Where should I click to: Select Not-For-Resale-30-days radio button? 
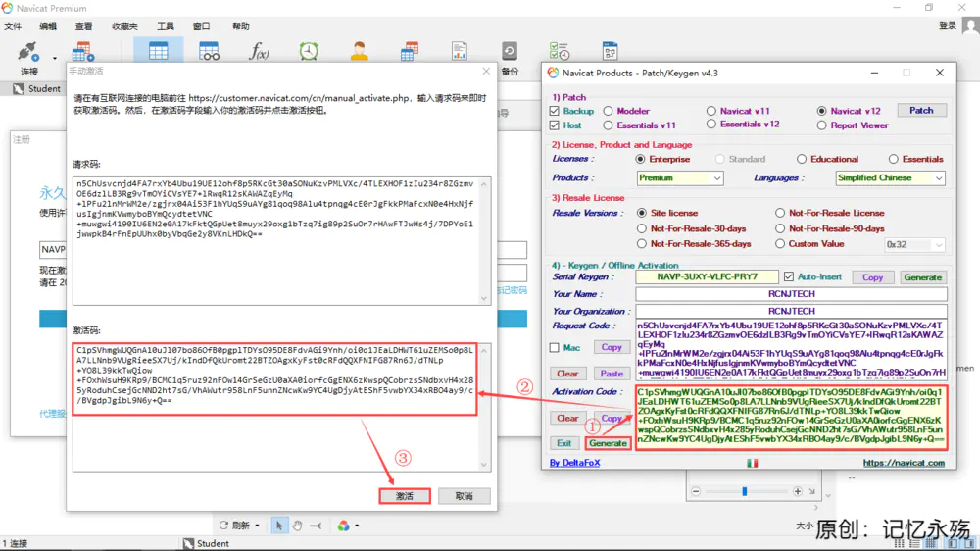(642, 228)
